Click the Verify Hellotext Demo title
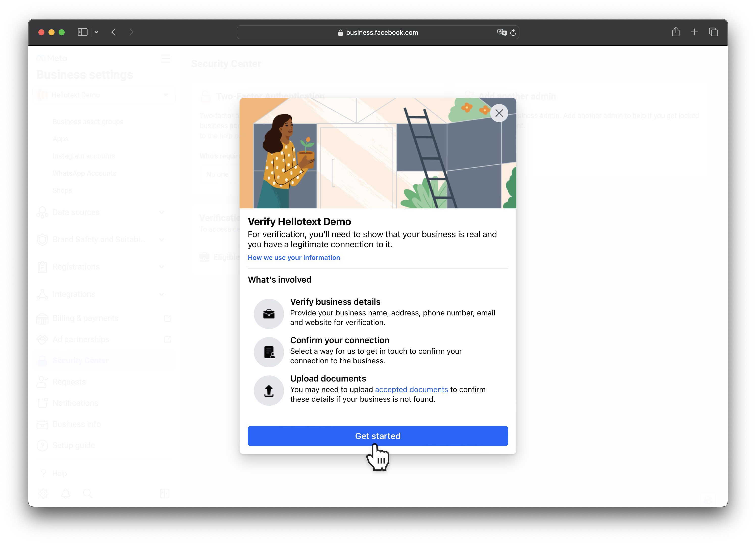 click(x=299, y=222)
